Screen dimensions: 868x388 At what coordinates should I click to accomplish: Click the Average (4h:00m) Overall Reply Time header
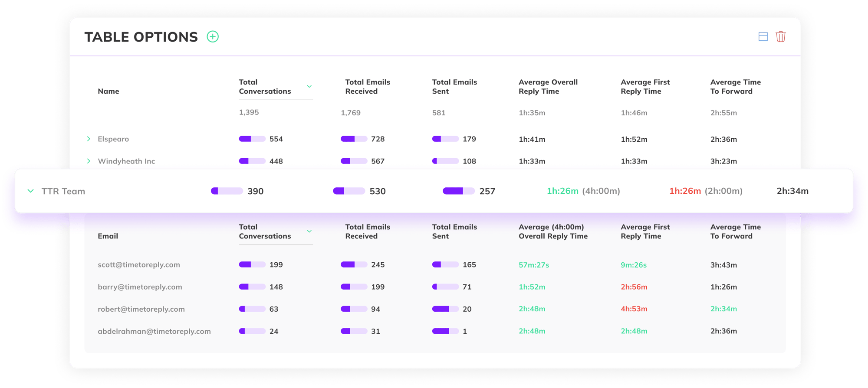(x=553, y=231)
